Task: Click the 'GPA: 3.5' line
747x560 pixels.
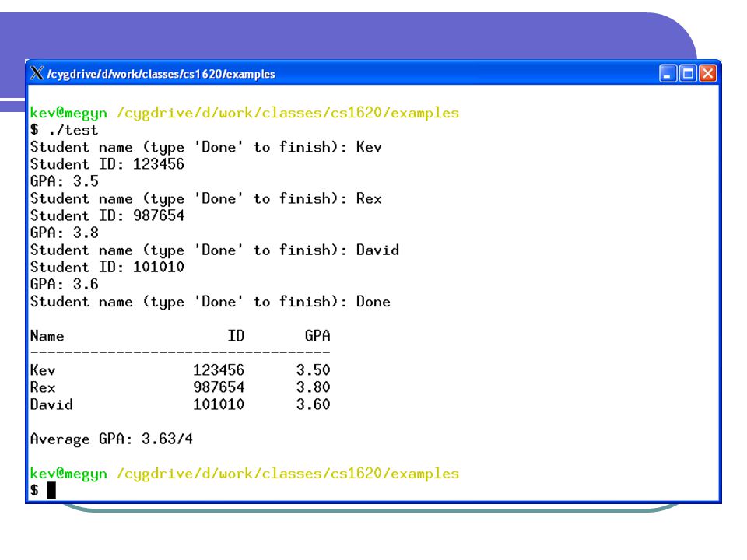Action: click(65, 181)
